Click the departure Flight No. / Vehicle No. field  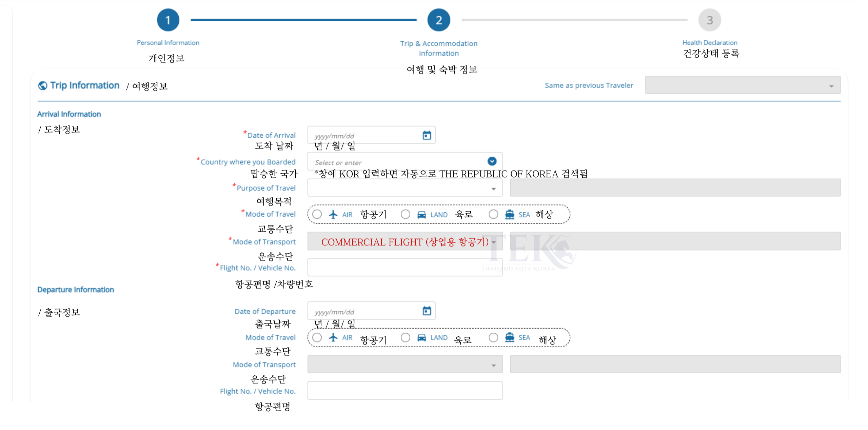(405, 391)
